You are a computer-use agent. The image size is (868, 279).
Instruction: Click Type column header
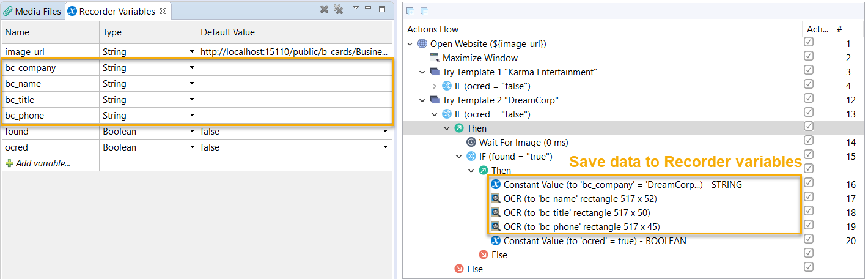(x=148, y=32)
